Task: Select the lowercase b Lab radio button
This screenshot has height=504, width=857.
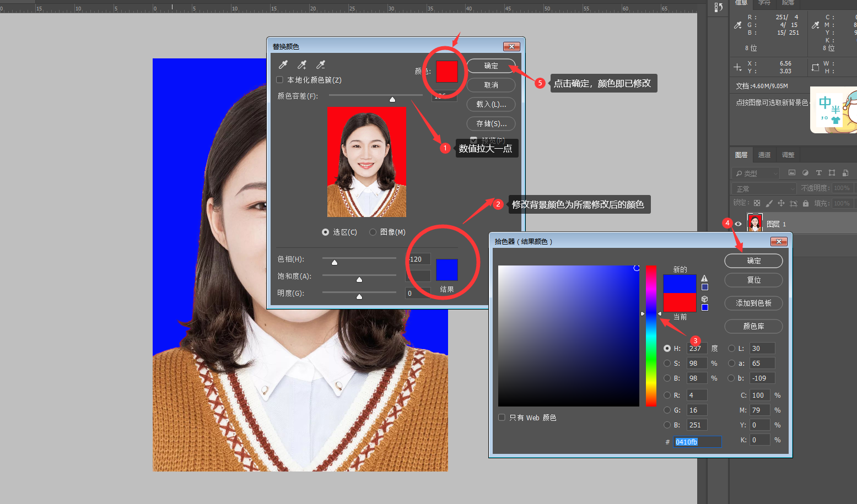Action: click(x=731, y=378)
